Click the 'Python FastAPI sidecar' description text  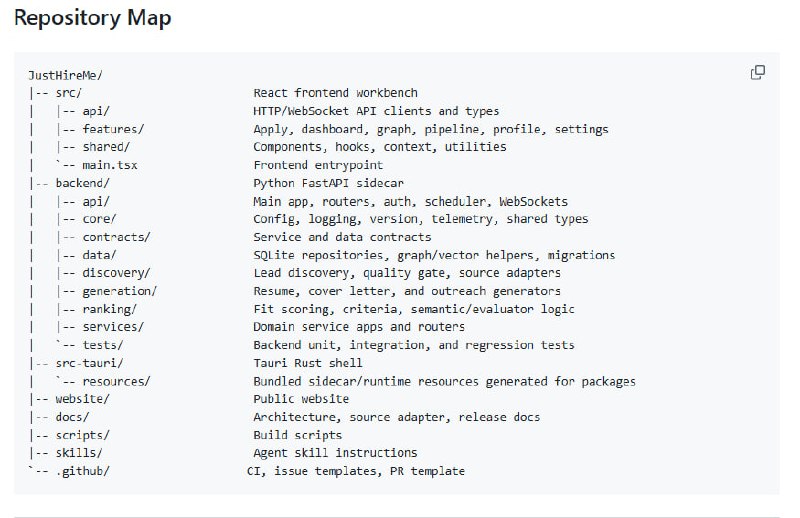[328, 183]
